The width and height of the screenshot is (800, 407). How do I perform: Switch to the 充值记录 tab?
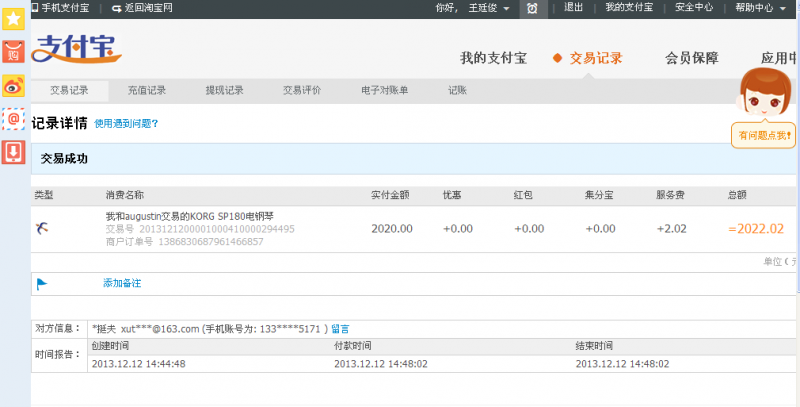tap(147, 91)
